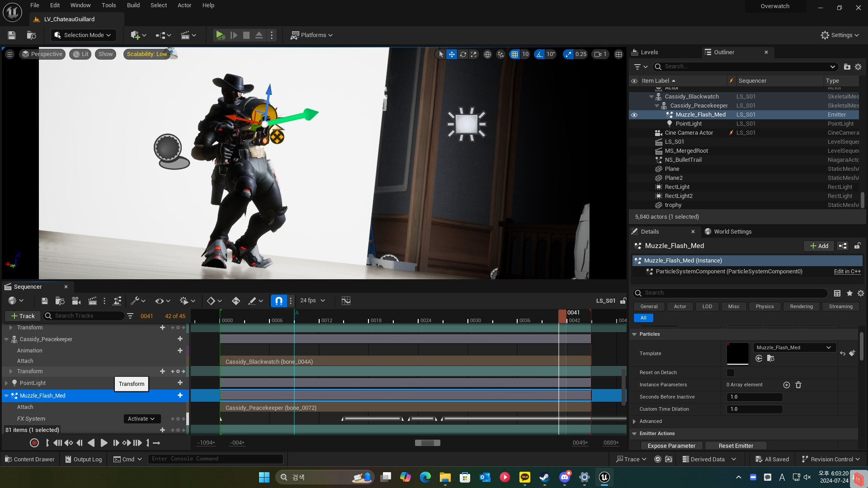
Task: Filter Details by Physics category
Action: 764,307
